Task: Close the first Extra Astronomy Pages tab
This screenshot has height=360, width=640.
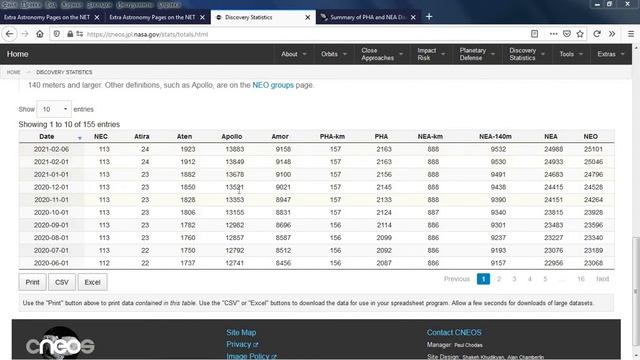Action: tap(97, 17)
